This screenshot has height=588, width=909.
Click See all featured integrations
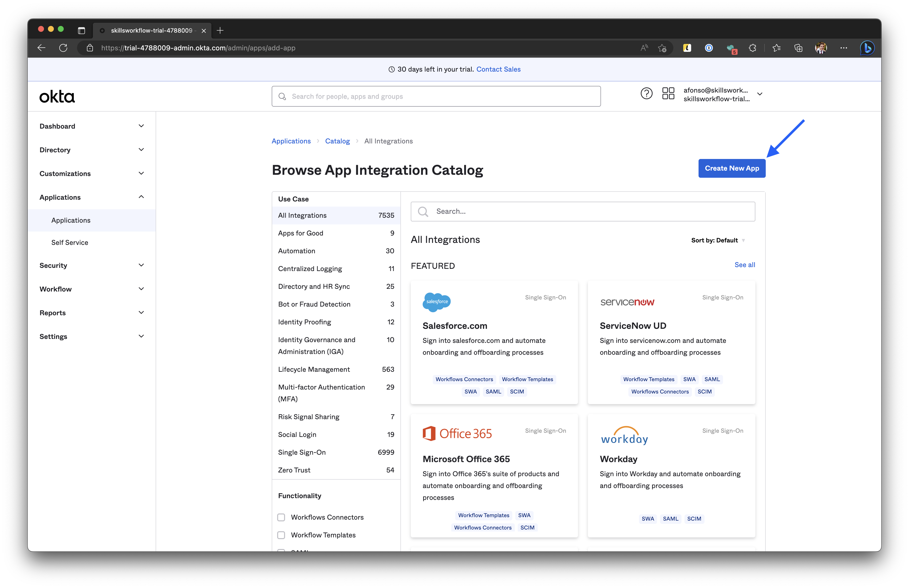745,265
